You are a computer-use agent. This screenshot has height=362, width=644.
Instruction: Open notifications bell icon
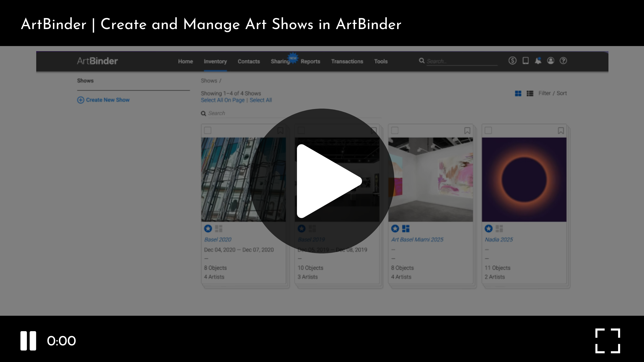[x=538, y=61]
